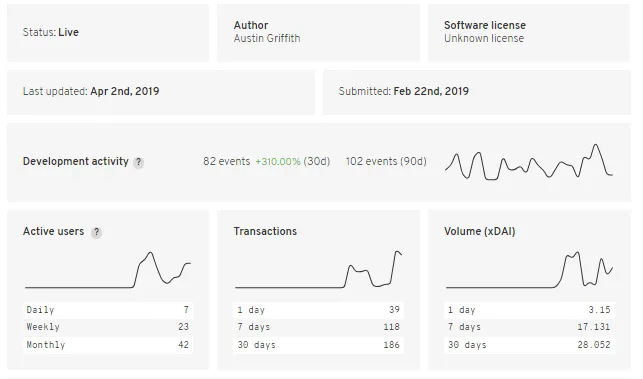
Task: Select the Volume 7 days row
Action: (x=529, y=327)
